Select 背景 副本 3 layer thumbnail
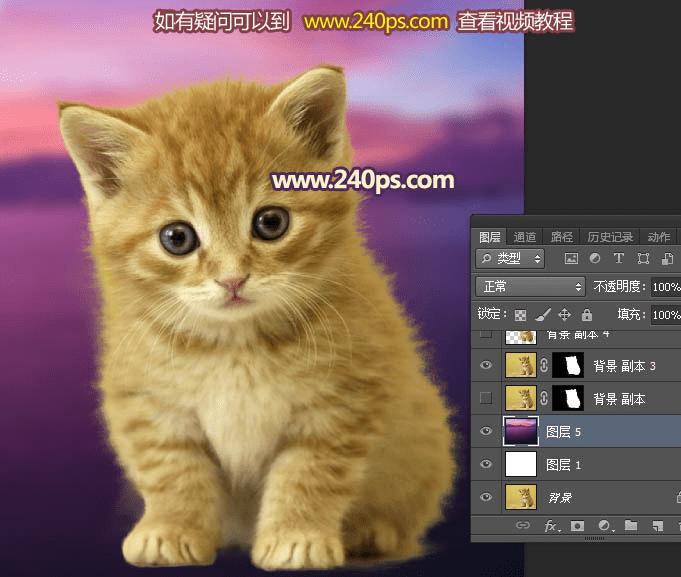Image resolution: width=681 pixels, height=577 pixels. click(521, 365)
